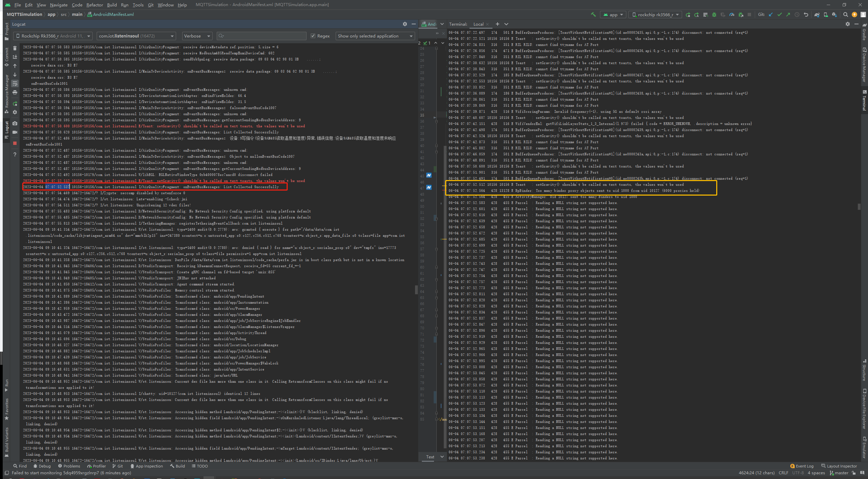The image size is (868, 479).
Task: Click terminal vertical scrollbar thumb
Action: coord(859,206)
